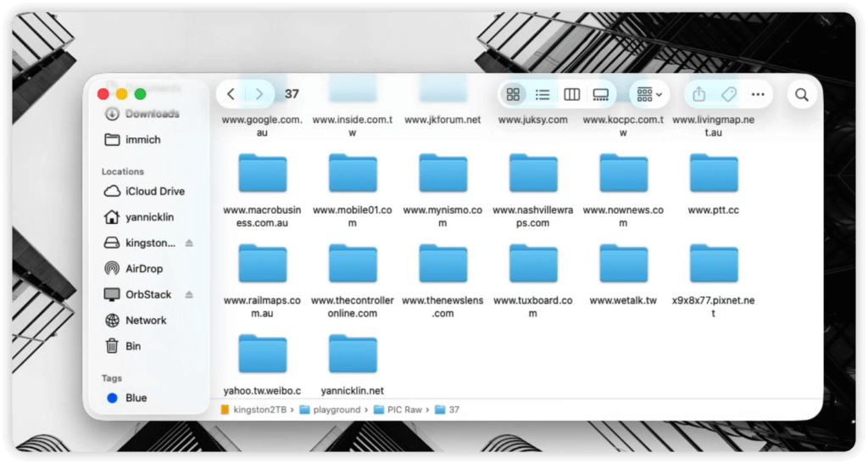The image size is (868, 464).
Task: Select yannicklin home in sidebar
Action: 140,217
